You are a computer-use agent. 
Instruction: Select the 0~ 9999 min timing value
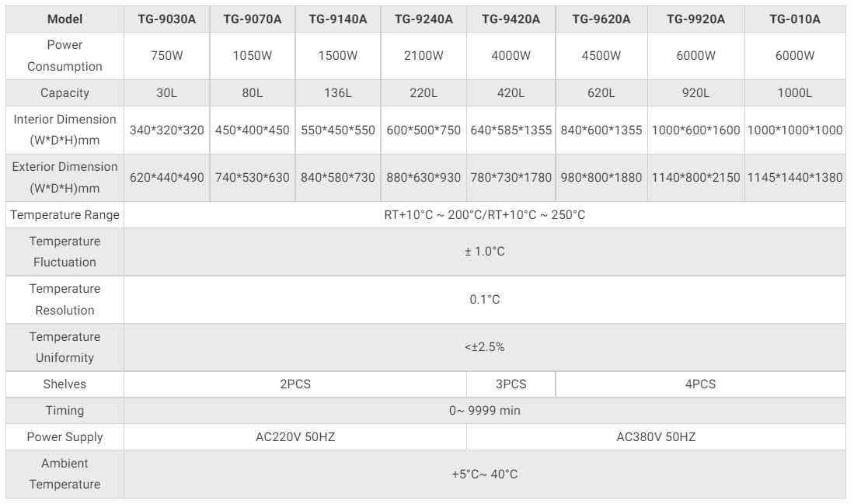484,411
